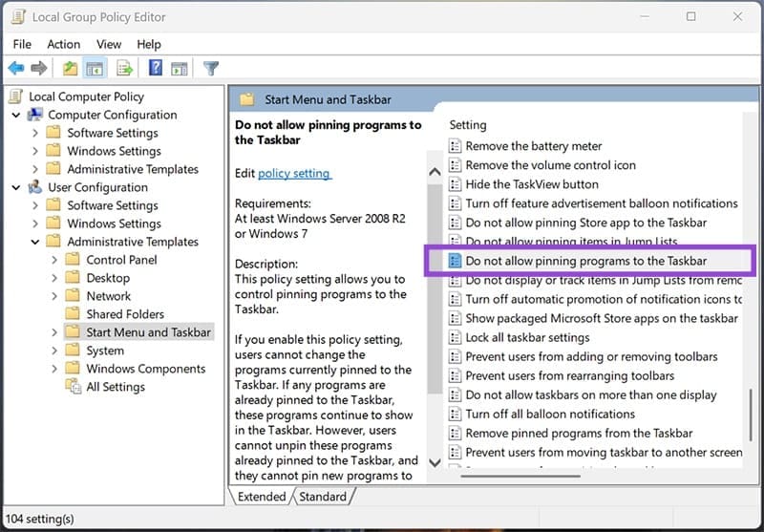Screen dimensions: 764x532
Task: Open Help via the question mark icon
Action: (155, 69)
